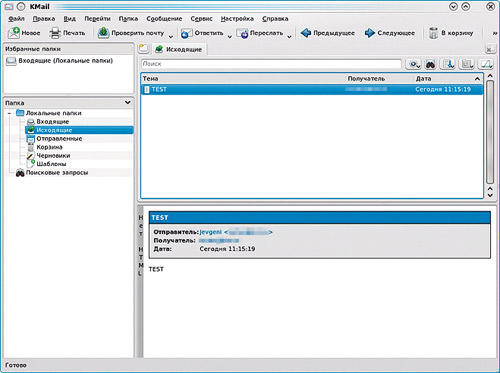Open the Папка menu
500x373 pixels.
pyautogui.click(x=128, y=19)
